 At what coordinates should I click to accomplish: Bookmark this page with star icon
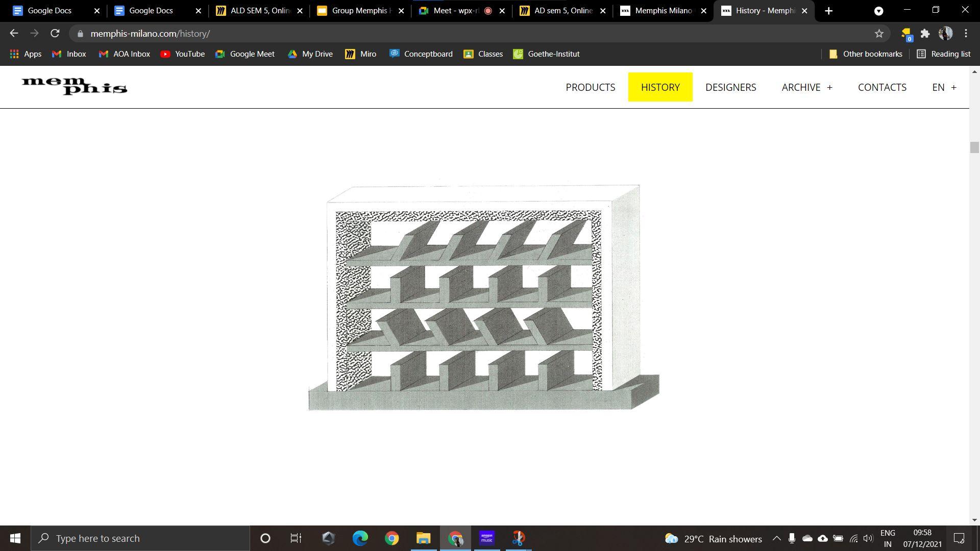[879, 34]
